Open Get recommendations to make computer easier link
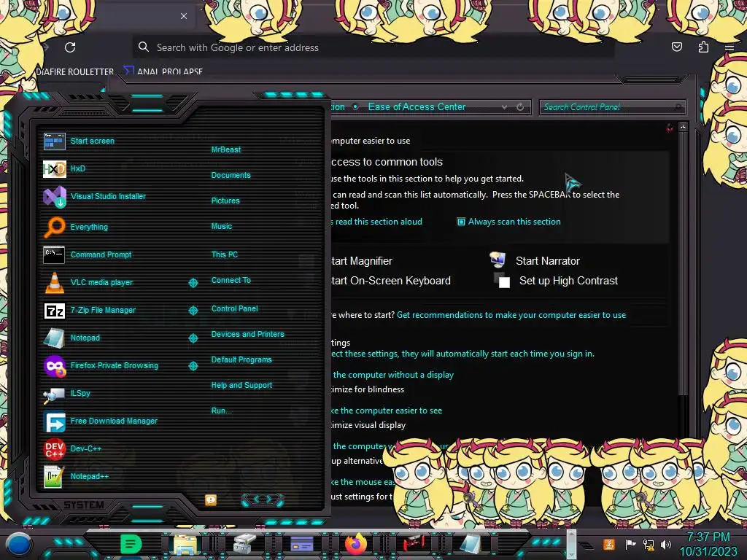747x560 pixels. point(511,315)
